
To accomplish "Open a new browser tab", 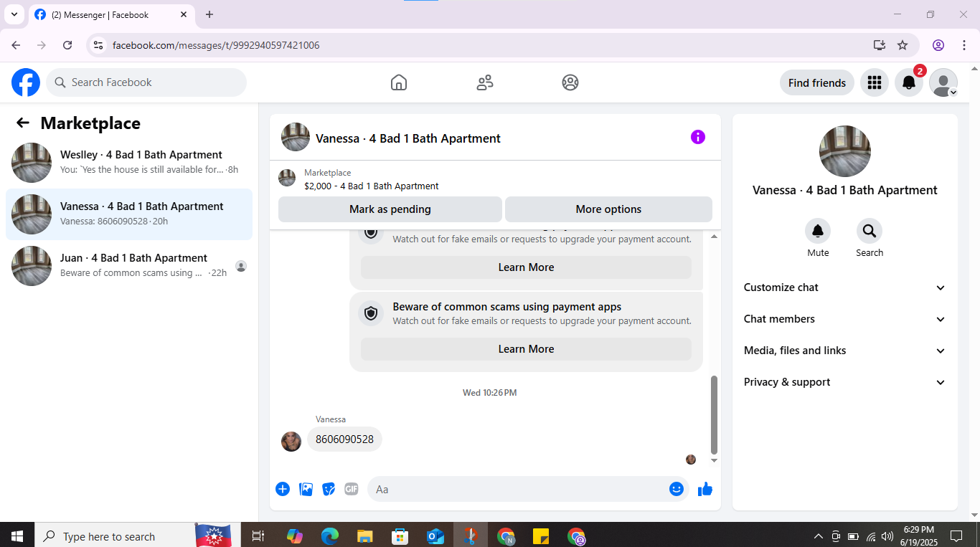I will pyautogui.click(x=209, y=14).
